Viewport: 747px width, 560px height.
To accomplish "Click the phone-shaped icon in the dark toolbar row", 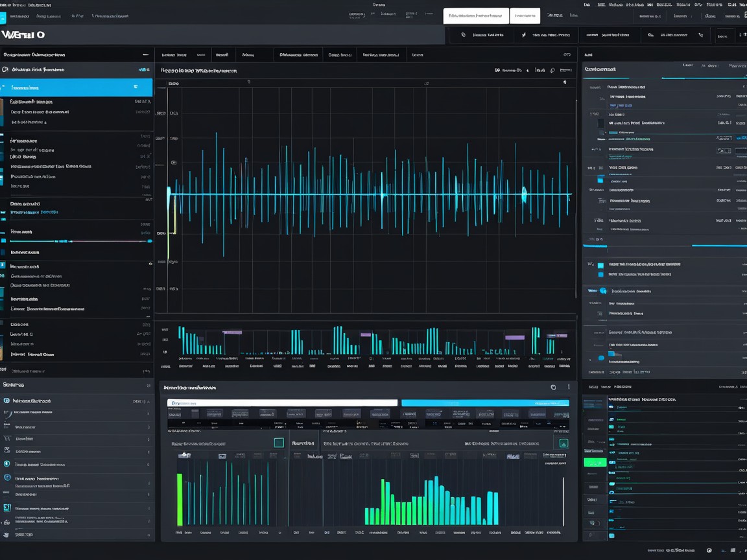I will coord(700,35).
